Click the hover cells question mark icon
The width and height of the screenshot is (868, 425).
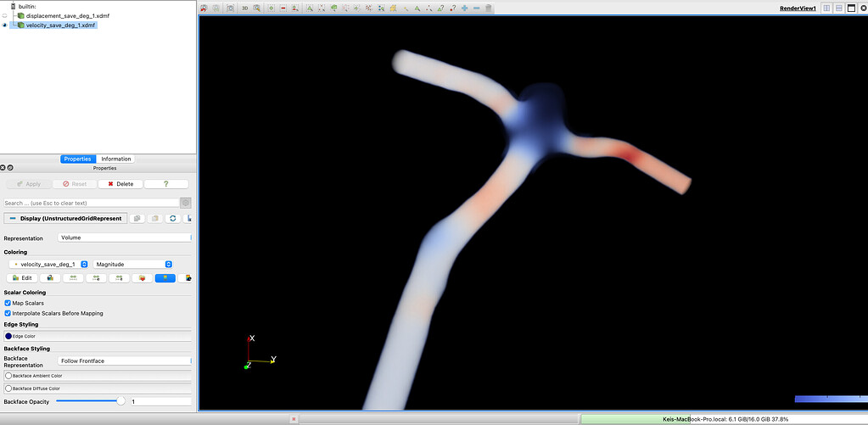[x=440, y=8]
